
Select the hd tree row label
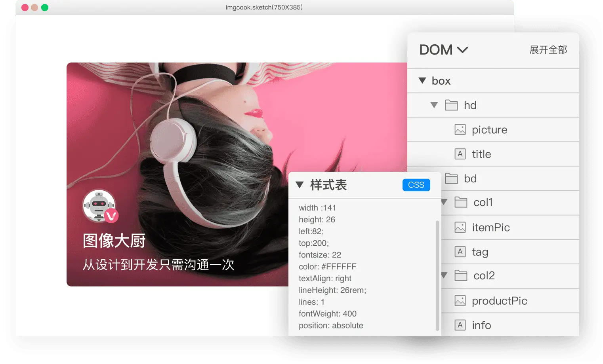click(x=470, y=105)
